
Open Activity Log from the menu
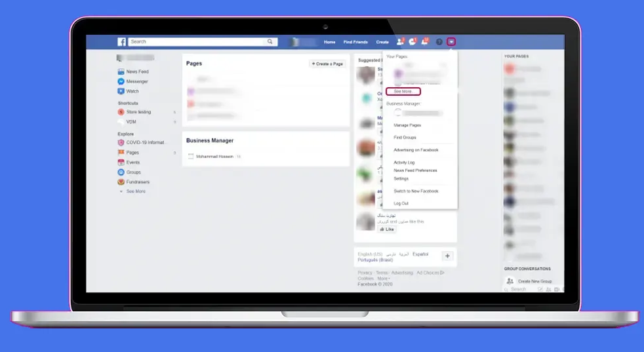(x=404, y=163)
